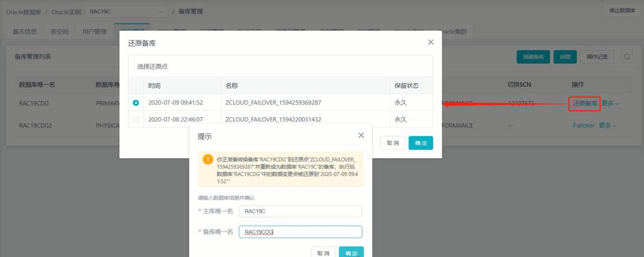Click the 时间 column header

[154, 86]
